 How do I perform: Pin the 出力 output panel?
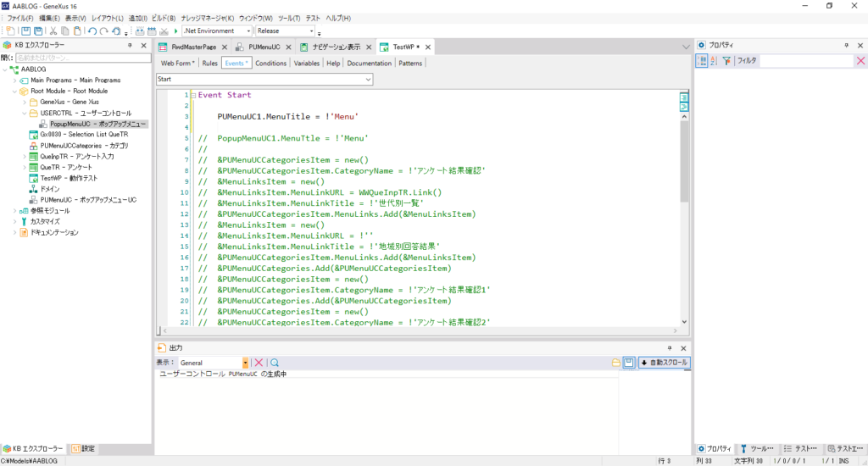pyautogui.click(x=670, y=348)
